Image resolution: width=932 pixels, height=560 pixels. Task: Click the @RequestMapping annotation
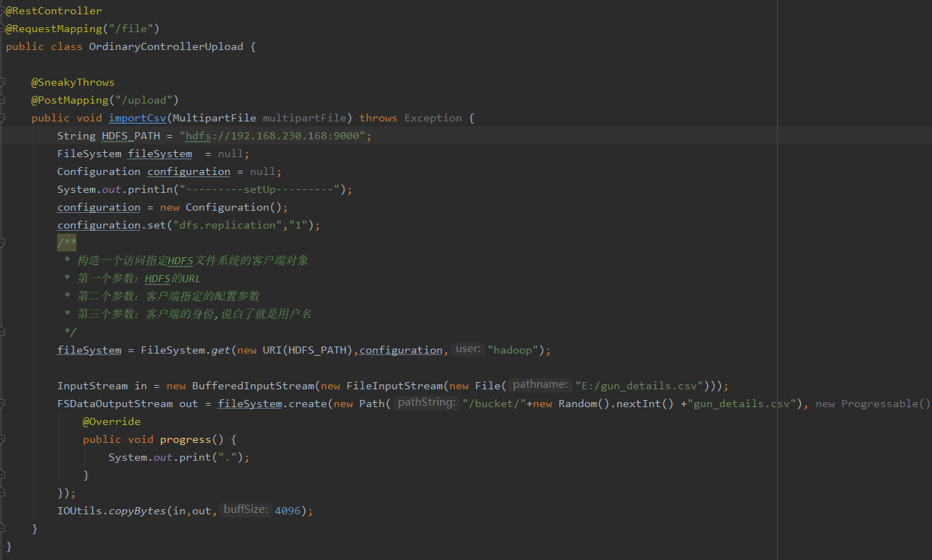pyautogui.click(x=54, y=29)
